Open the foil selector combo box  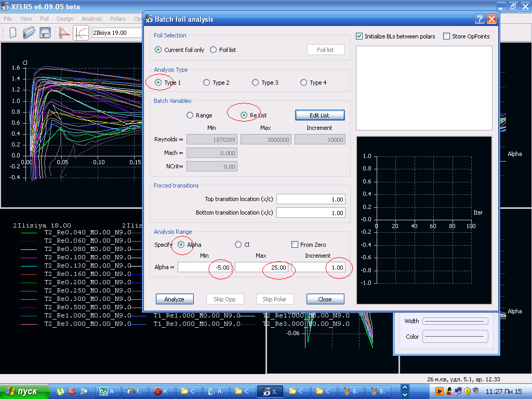pos(117,33)
